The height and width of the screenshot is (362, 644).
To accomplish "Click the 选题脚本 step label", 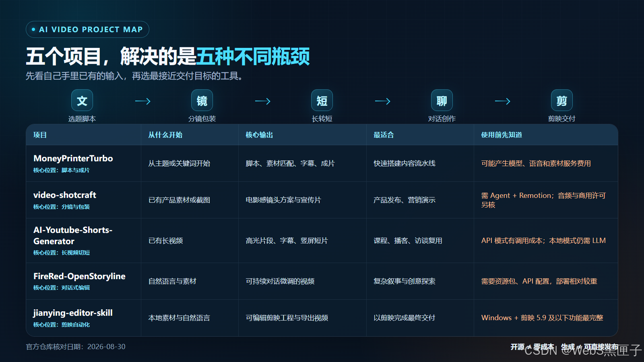I will click(x=82, y=119).
